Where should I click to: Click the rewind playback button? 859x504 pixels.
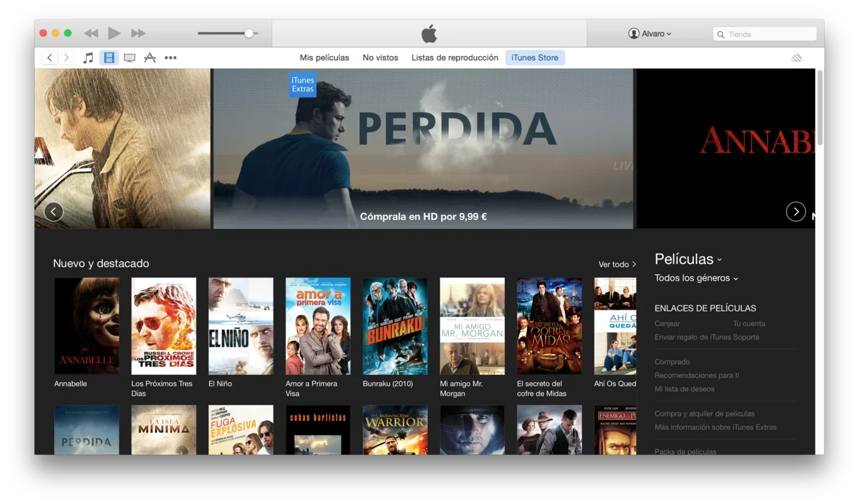pyautogui.click(x=91, y=33)
